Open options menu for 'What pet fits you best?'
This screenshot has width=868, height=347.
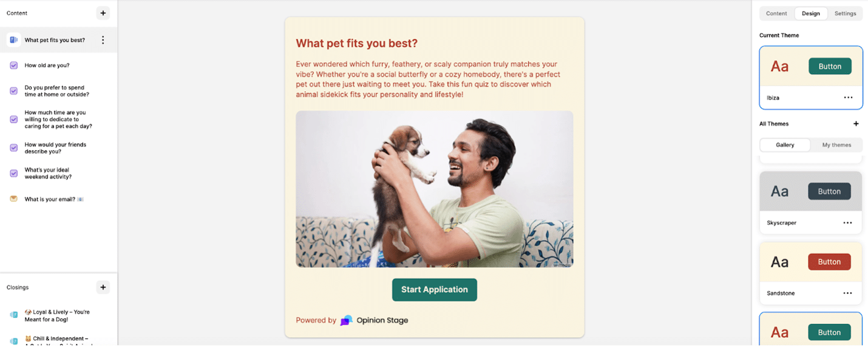pyautogui.click(x=103, y=40)
